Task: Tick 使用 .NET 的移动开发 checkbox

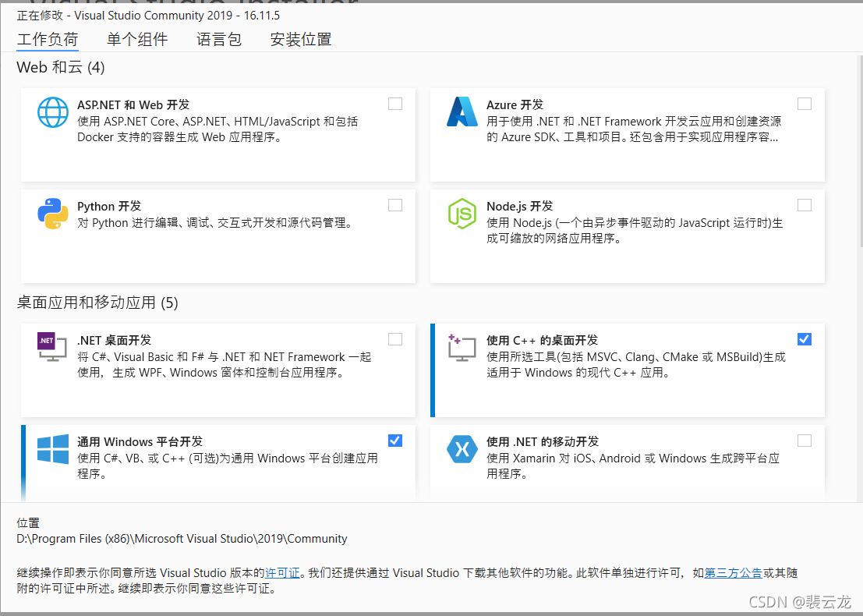Action: (x=804, y=441)
